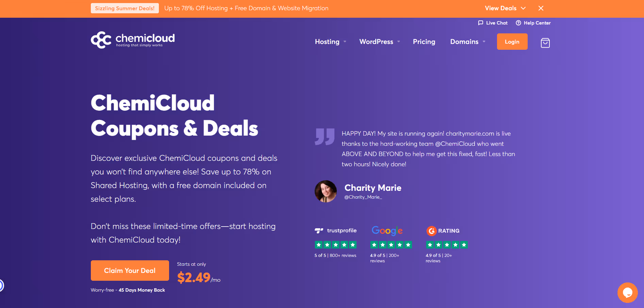This screenshot has width=644, height=308.
Task: Open the Help Center
Action: pos(533,23)
